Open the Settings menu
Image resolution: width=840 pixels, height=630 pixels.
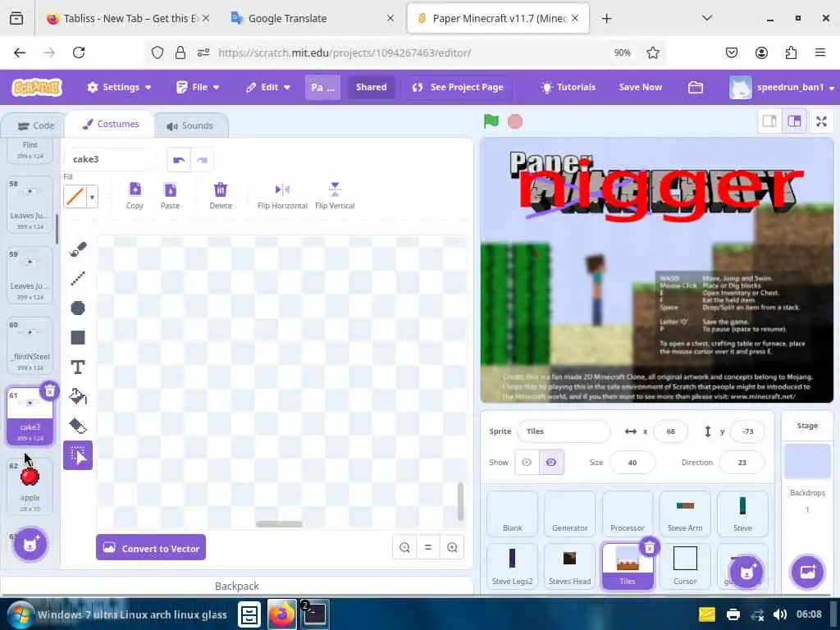(119, 87)
